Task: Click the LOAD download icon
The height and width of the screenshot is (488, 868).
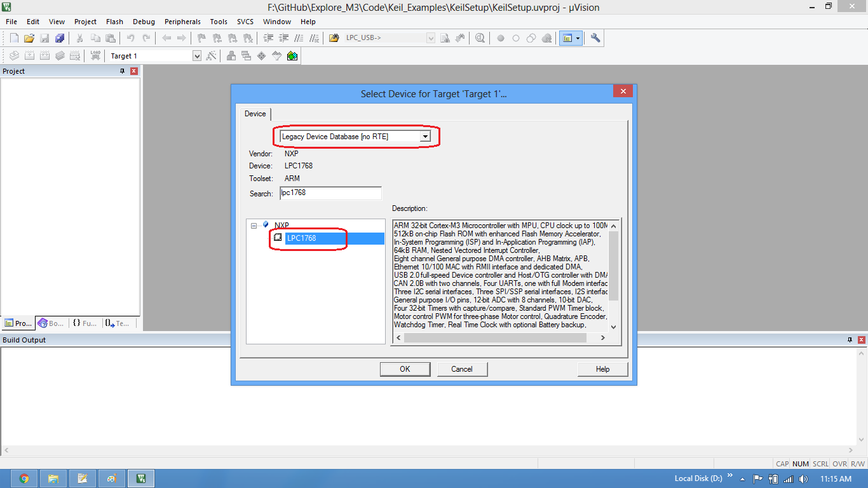Action: pyautogui.click(x=95, y=56)
